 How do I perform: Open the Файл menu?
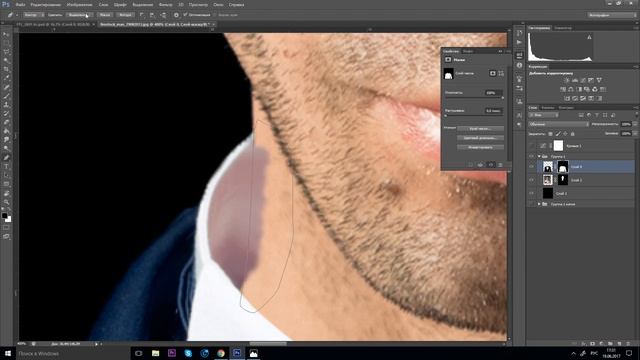click(20, 4)
